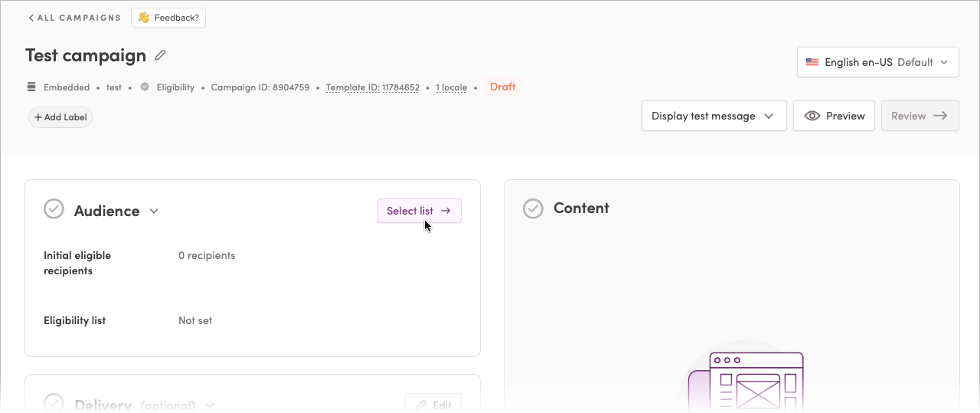Open the Display test message dropdown
This screenshot has width=980, height=413.
[x=714, y=116]
